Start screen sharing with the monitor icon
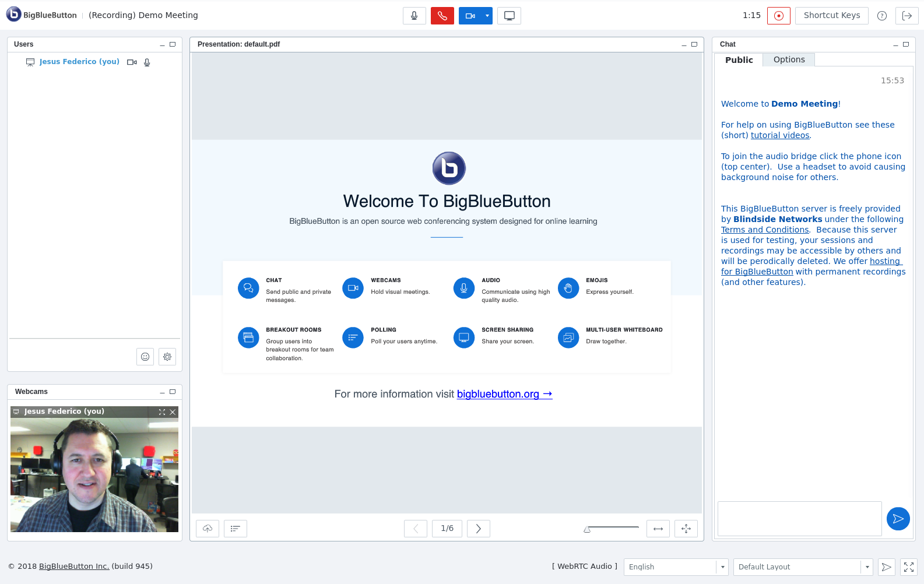Viewport: 924px width, 584px height. (x=509, y=16)
